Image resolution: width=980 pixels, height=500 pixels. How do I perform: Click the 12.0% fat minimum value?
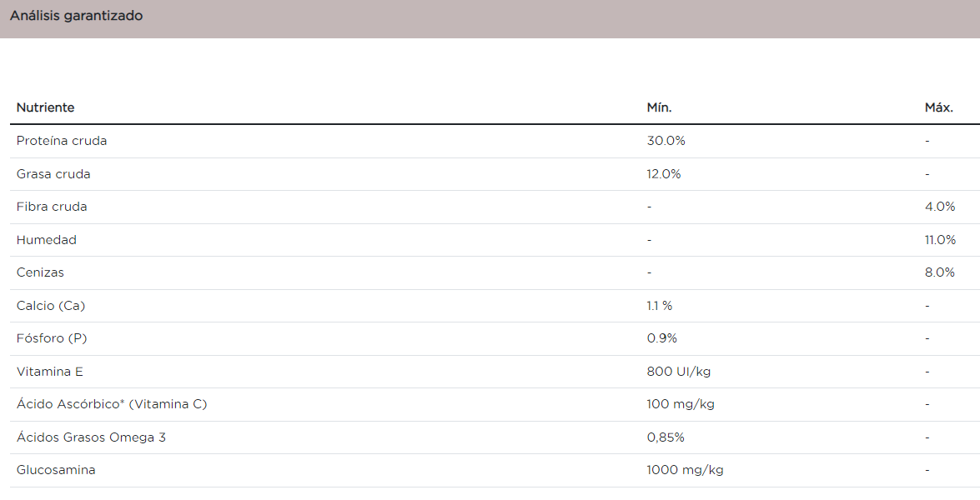pos(664,174)
